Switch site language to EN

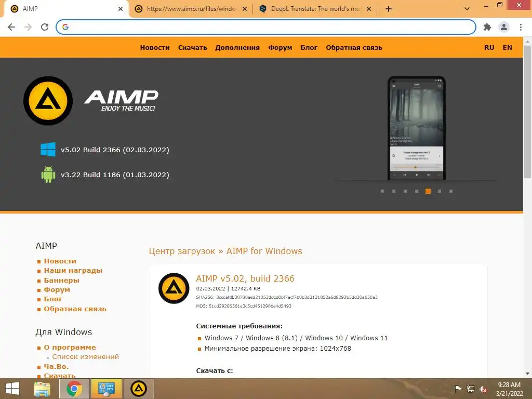507,47
